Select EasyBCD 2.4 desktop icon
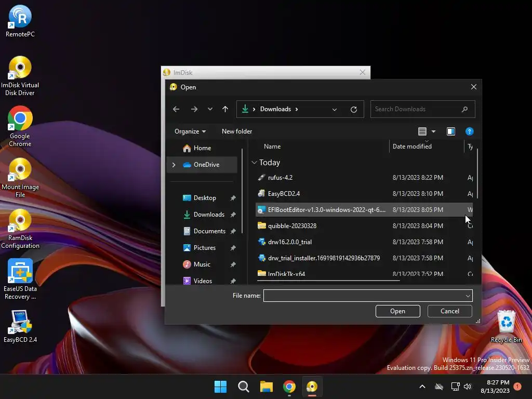 tap(20, 326)
